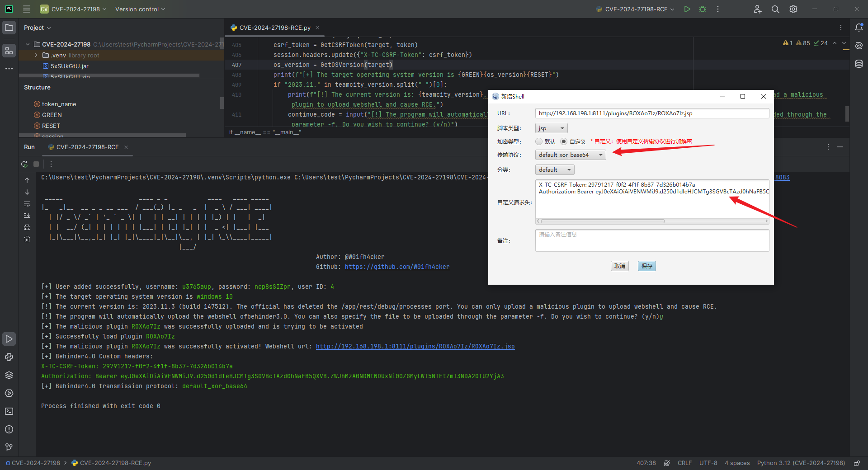Open Code With Me user icon
This screenshot has width=868, height=470.
tap(758, 9)
